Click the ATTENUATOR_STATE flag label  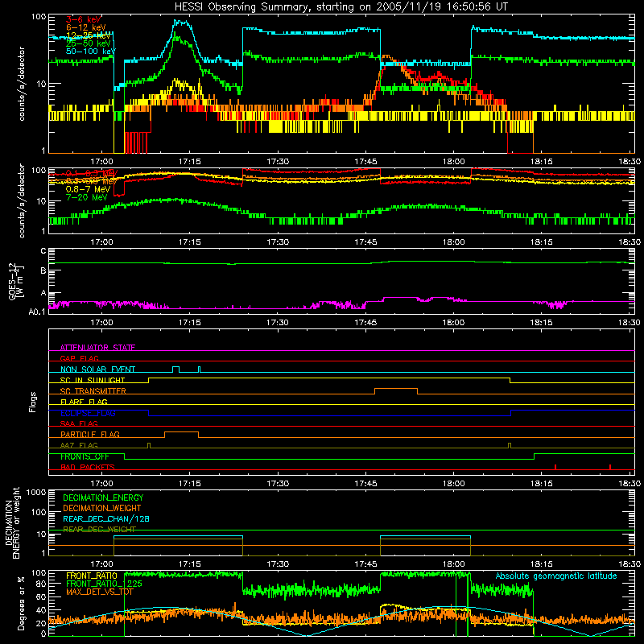coord(97,348)
